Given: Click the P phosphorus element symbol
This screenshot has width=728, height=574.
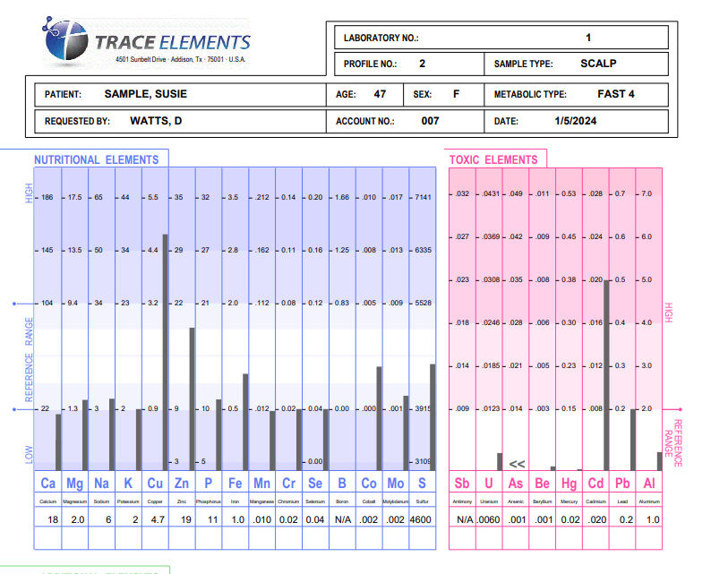Looking at the screenshot, I should (209, 484).
